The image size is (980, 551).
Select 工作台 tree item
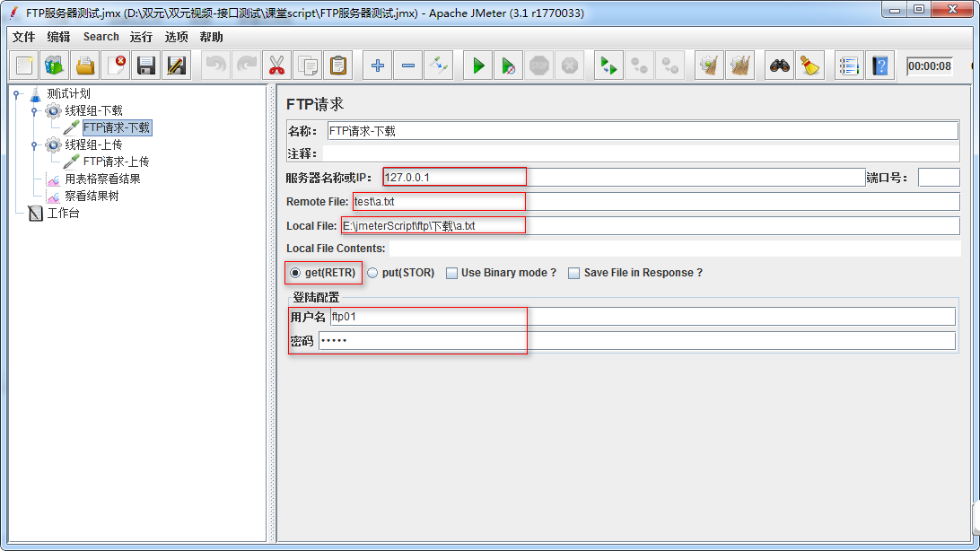click(x=63, y=213)
